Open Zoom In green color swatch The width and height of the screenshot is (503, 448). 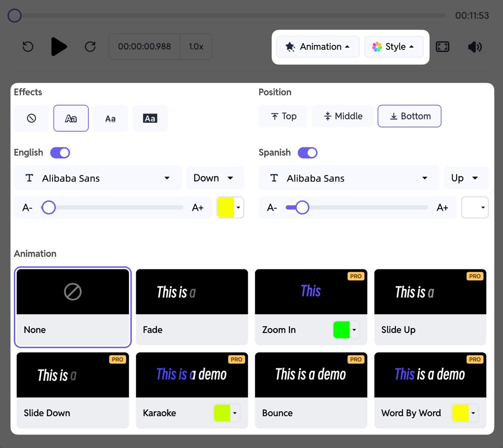[x=346, y=330]
